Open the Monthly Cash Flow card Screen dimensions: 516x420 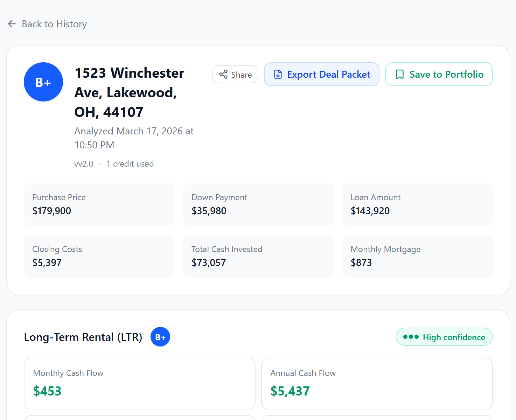click(x=139, y=383)
